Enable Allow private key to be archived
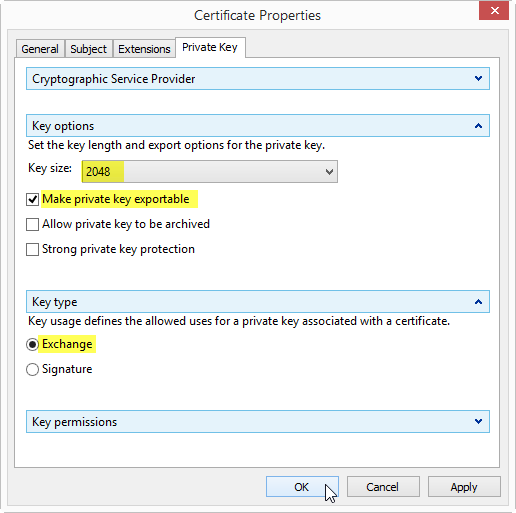 pyautogui.click(x=32, y=224)
